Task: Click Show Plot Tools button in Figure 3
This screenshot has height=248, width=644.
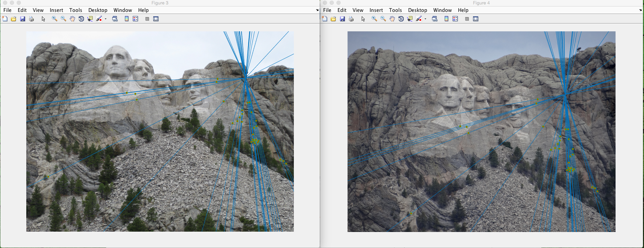Action: tap(156, 19)
